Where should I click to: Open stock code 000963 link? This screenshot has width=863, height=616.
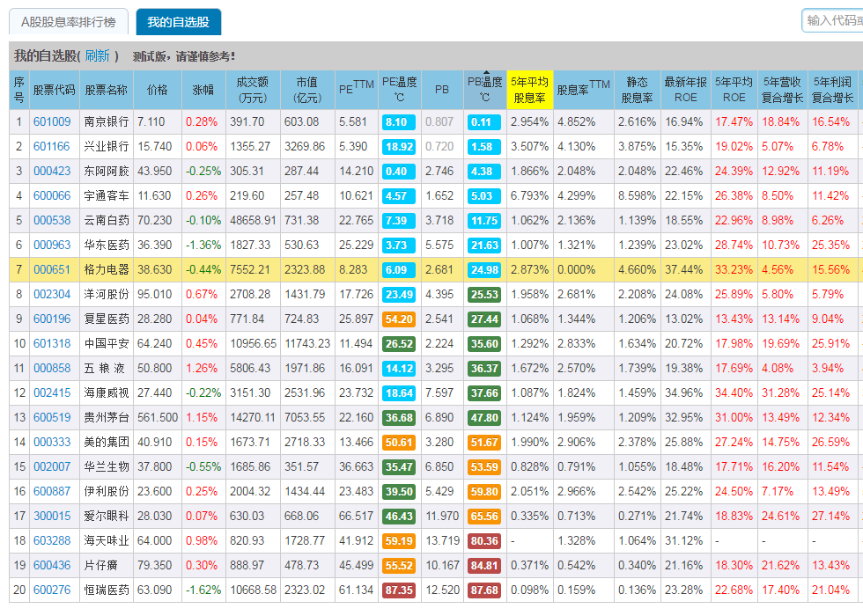point(52,245)
